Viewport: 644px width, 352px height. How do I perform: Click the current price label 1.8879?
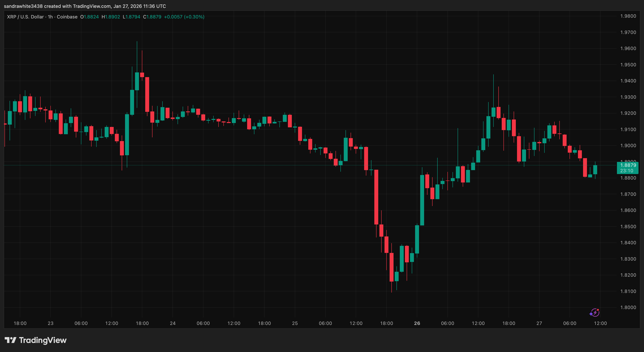point(629,165)
